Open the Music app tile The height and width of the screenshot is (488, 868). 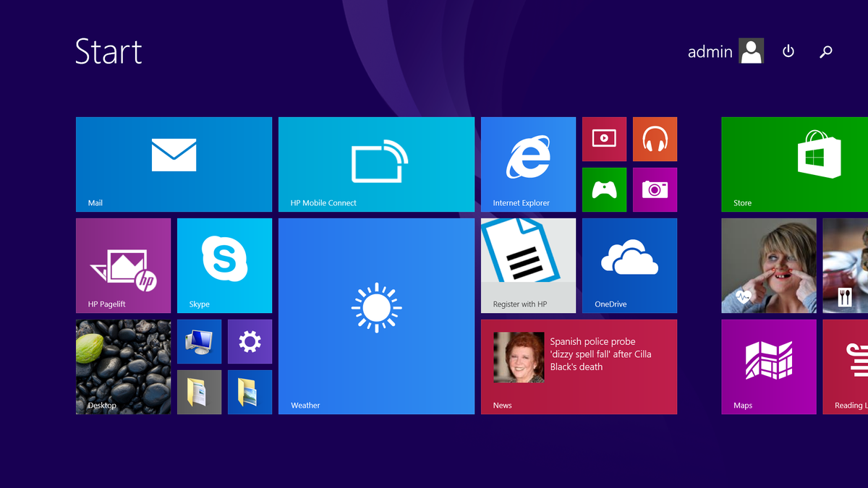click(x=655, y=139)
